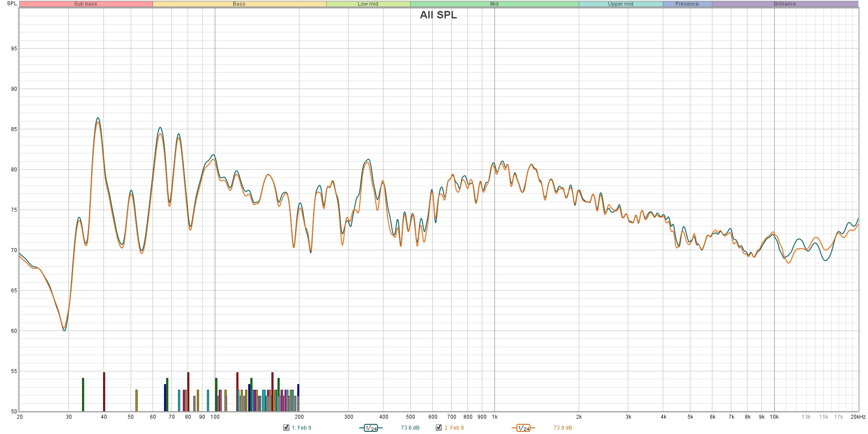Click the green modal bar near 34 Hz
The height and width of the screenshot is (434, 868).
(x=83, y=394)
